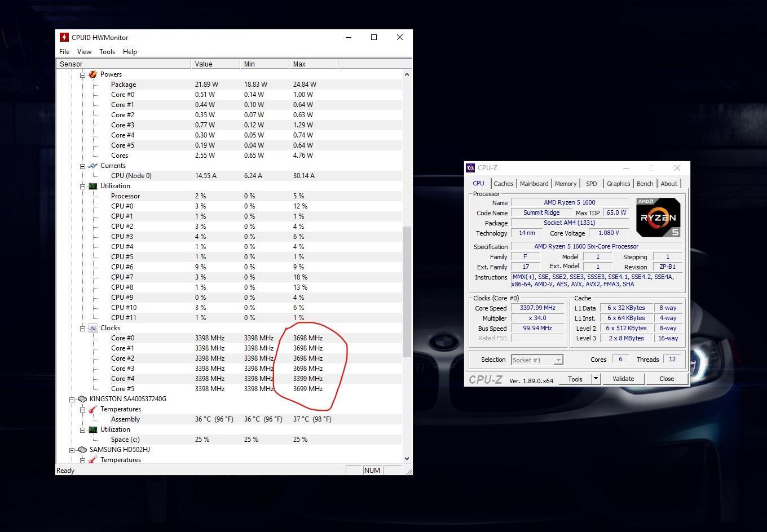The width and height of the screenshot is (767, 532).
Task: Click the SAMSUNG HD502HJ drive icon
Action: coord(82,450)
